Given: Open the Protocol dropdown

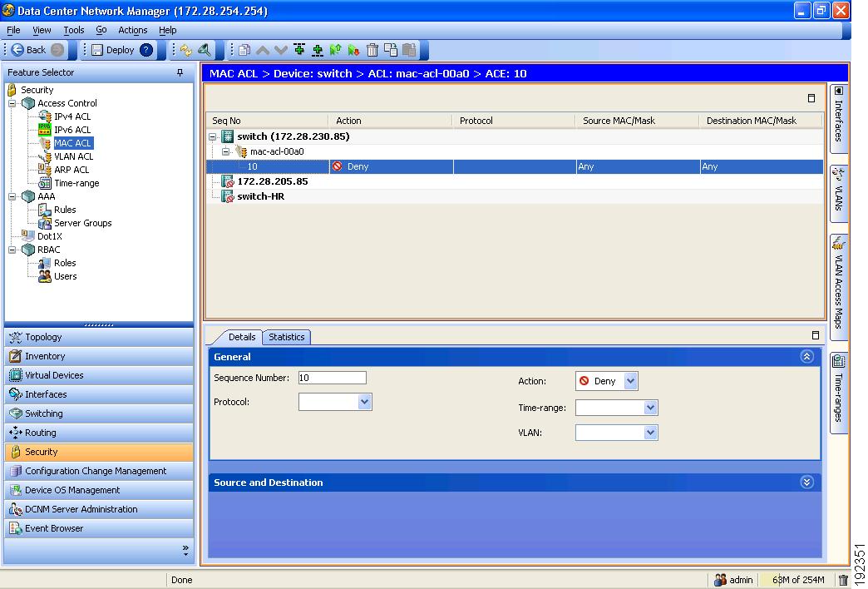Looking at the screenshot, I should 364,401.
